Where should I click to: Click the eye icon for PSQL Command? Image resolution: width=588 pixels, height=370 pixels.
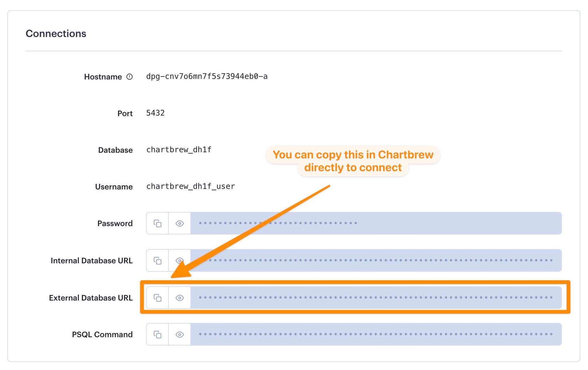click(180, 335)
